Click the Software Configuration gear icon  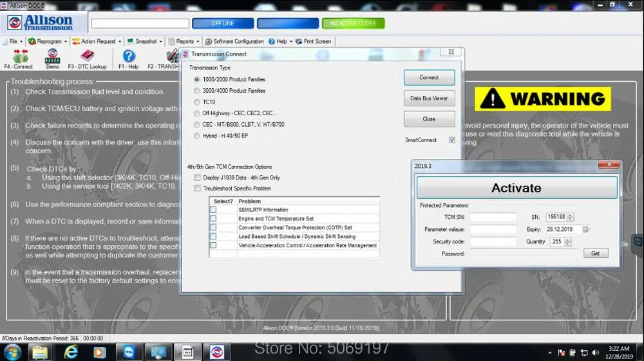[x=209, y=41]
